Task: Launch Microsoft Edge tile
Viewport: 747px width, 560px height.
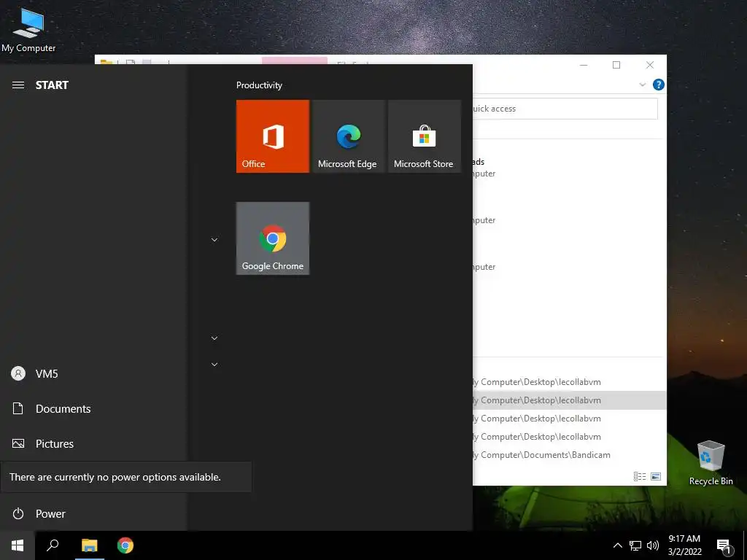Action: (x=348, y=136)
